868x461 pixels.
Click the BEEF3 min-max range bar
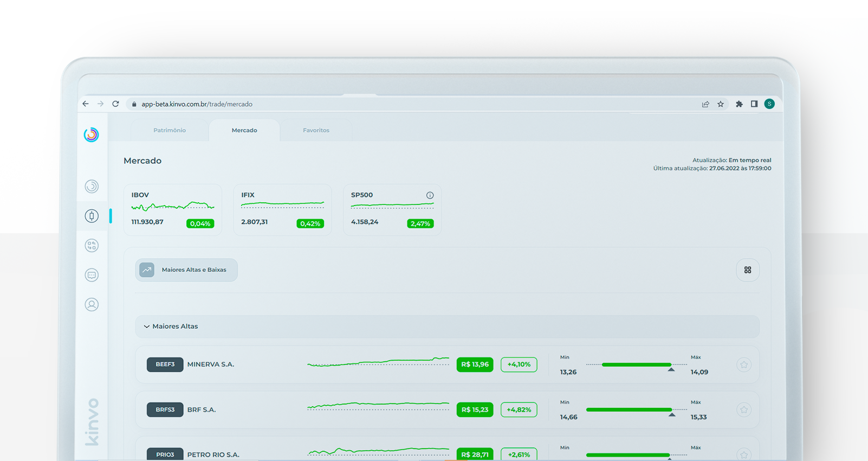pos(636,365)
